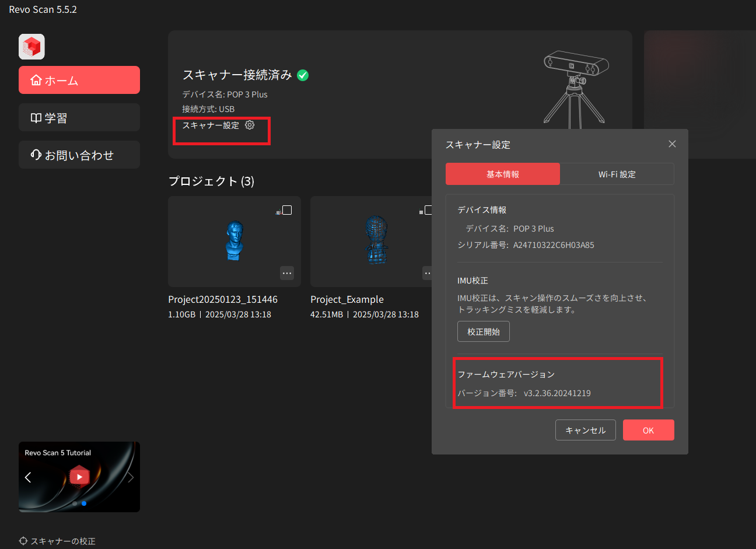Viewport: 756px width, 549px height.
Task: Open スキャナーの校正 scanner calibration
Action: click(57, 541)
